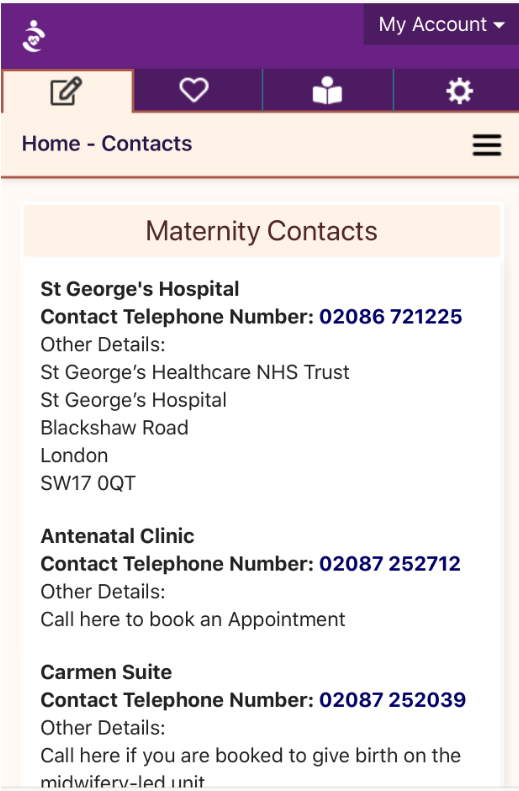Viewport: 519px width, 791px height.
Task: Expand the hamburger menu
Action: (487, 145)
